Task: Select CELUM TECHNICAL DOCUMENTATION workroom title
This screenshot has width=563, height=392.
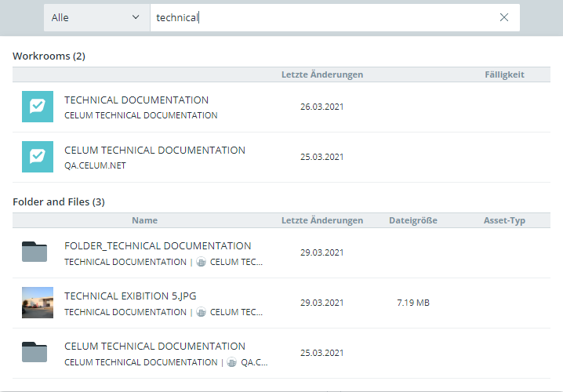Action: point(154,150)
